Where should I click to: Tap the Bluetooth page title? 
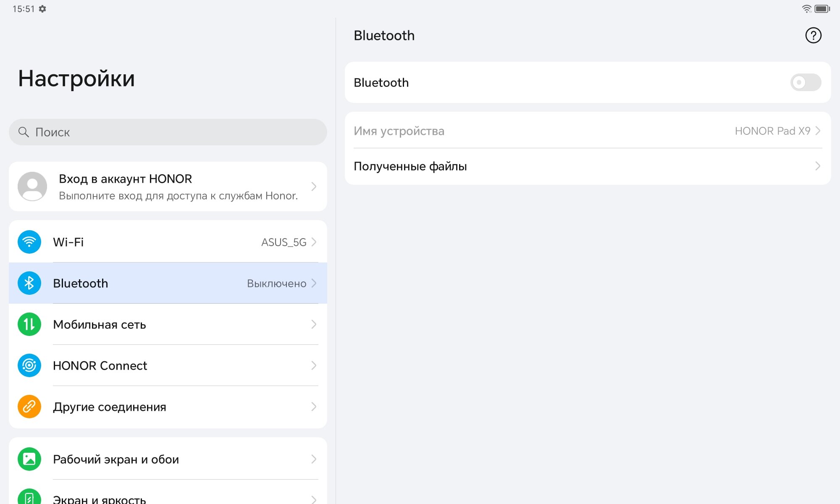[384, 35]
